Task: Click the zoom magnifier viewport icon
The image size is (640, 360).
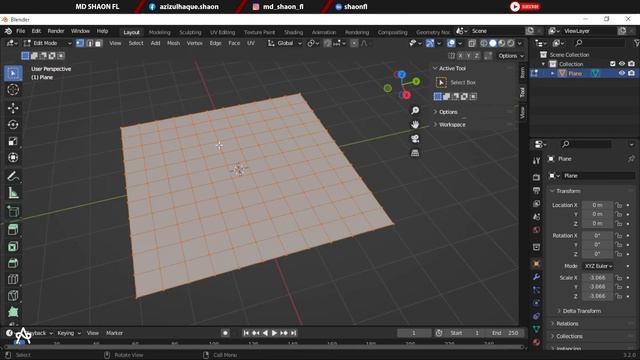Action: [415, 111]
